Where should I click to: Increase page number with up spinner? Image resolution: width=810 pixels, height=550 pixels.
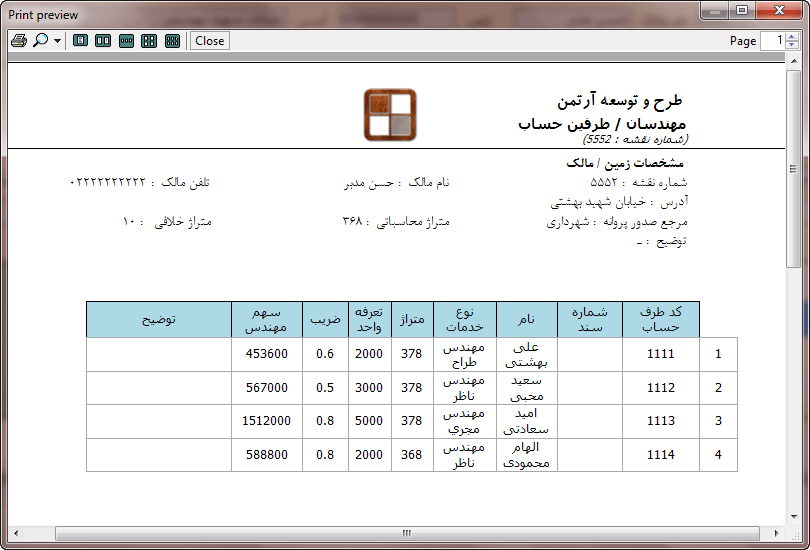(x=792, y=37)
